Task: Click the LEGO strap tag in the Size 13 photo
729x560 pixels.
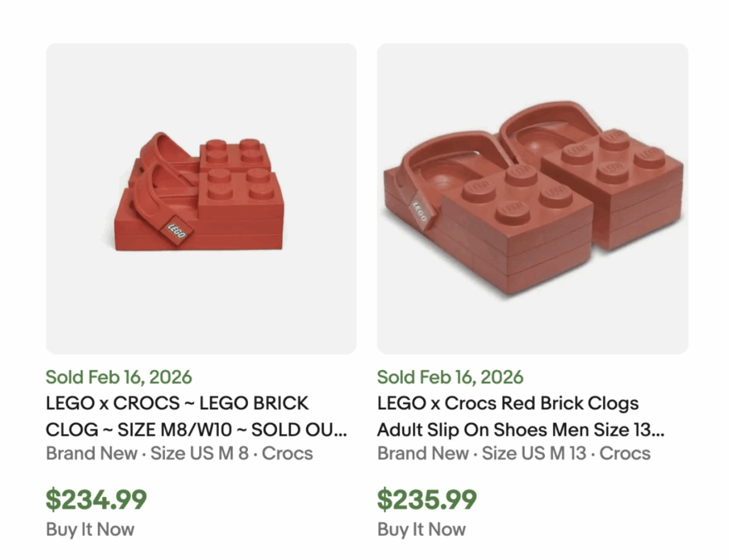Action: pos(419,210)
